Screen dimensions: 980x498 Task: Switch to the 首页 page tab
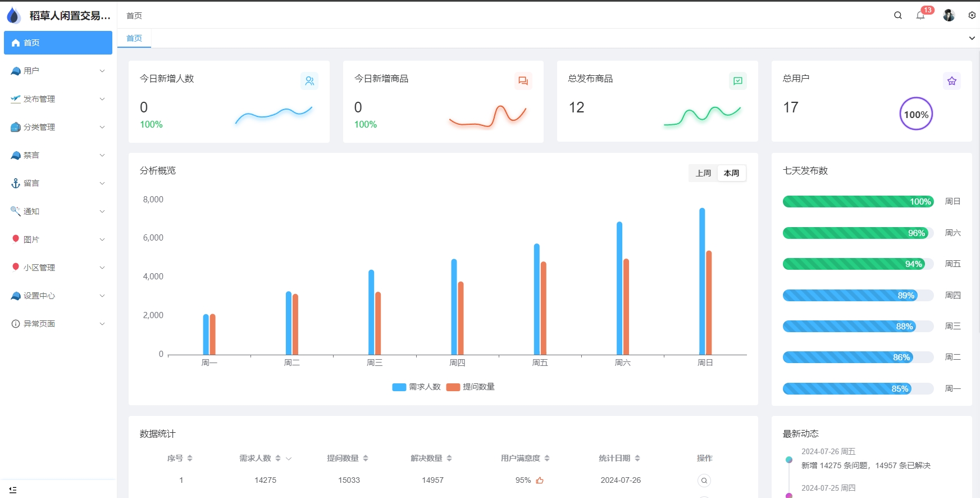pos(134,38)
